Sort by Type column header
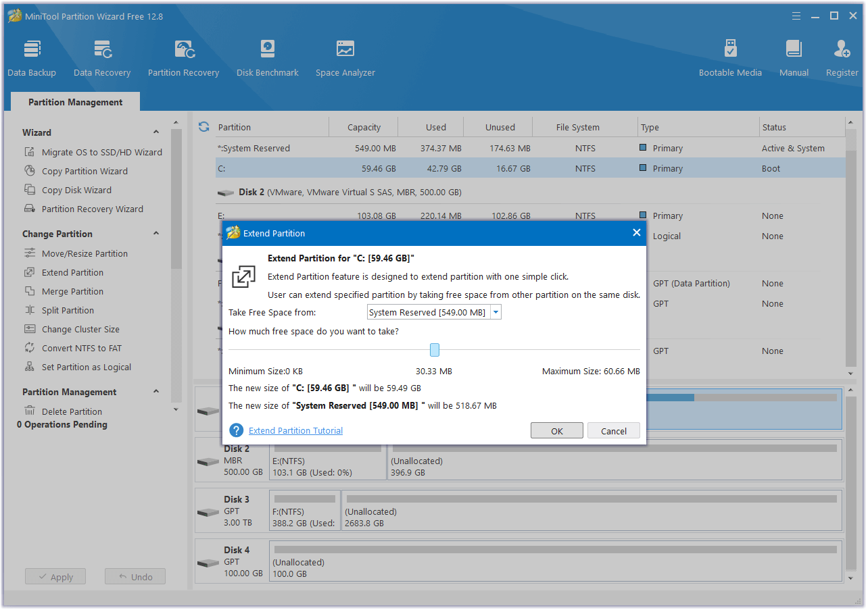The image size is (868, 610). (x=699, y=127)
